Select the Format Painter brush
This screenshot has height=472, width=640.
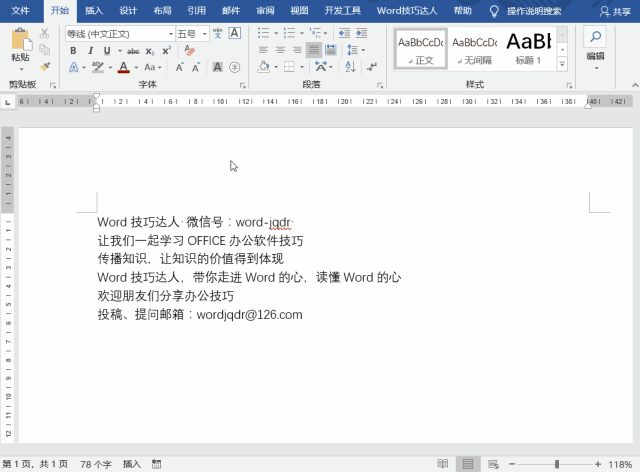[x=44, y=66]
